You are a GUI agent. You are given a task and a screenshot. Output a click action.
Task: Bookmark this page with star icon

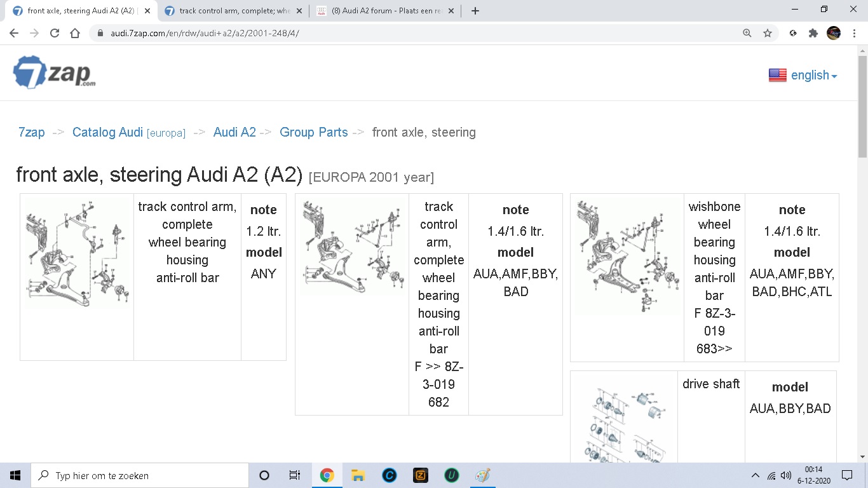768,34
